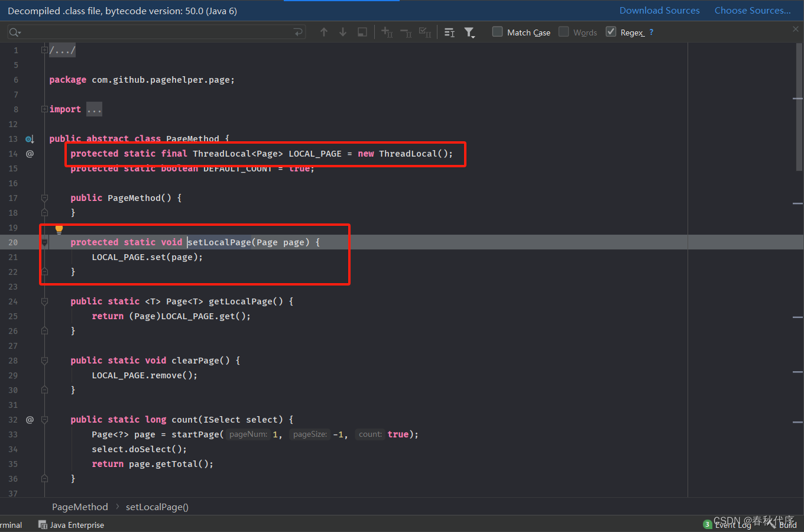This screenshot has height=532, width=804.
Task: Enable Match Case checkbox
Action: click(498, 32)
